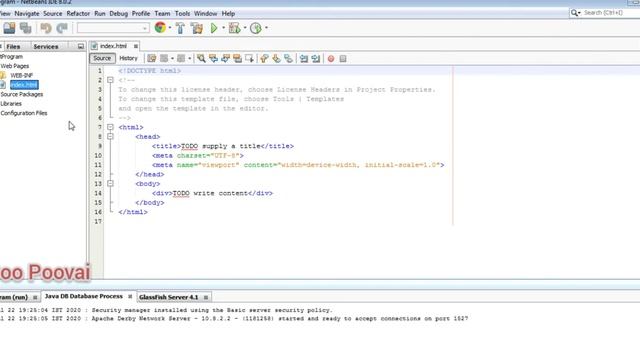The width and height of the screenshot is (640, 360).
Task: Toggle Highlight Search icon
Action: pos(237,58)
